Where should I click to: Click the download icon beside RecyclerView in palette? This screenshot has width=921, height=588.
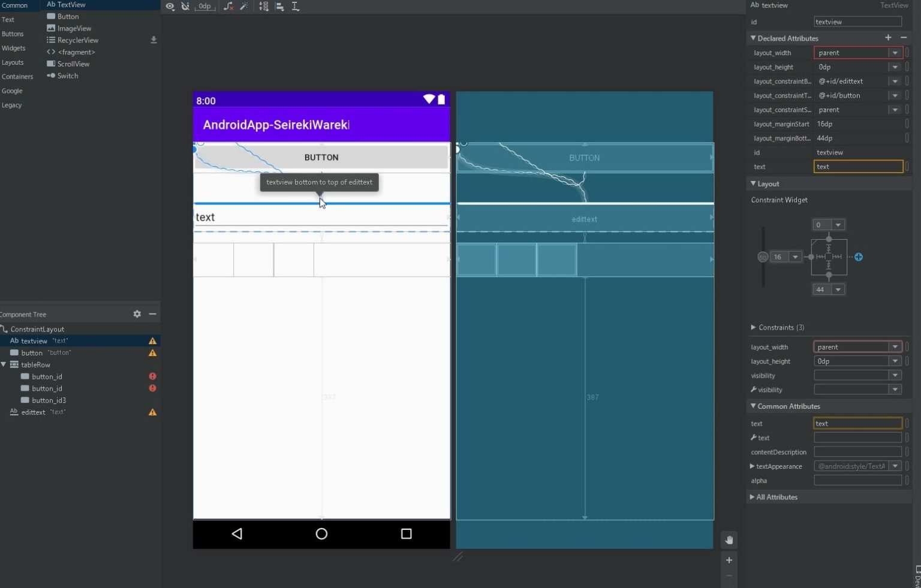tap(154, 40)
